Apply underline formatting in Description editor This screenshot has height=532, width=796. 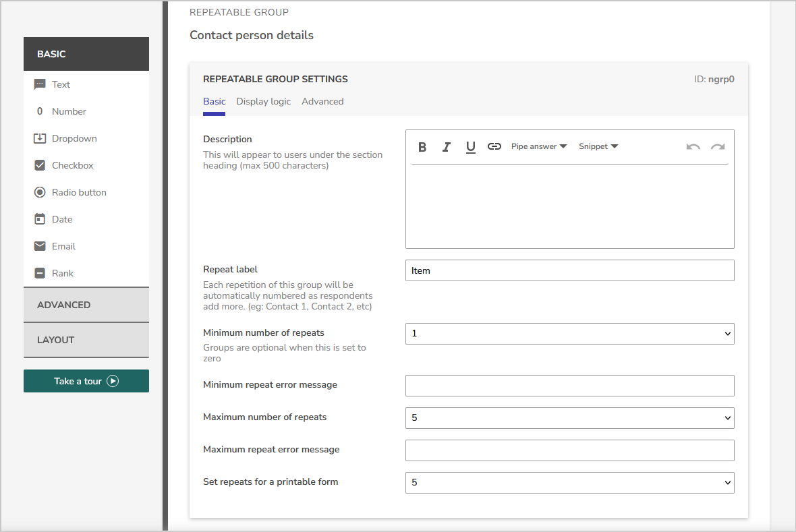click(x=471, y=147)
